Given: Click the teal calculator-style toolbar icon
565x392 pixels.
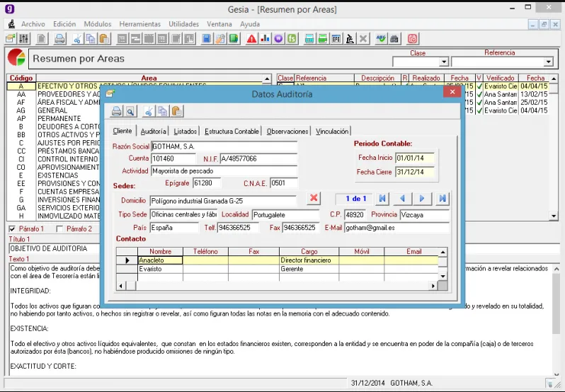Looking at the screenshot, I should 309,38.
